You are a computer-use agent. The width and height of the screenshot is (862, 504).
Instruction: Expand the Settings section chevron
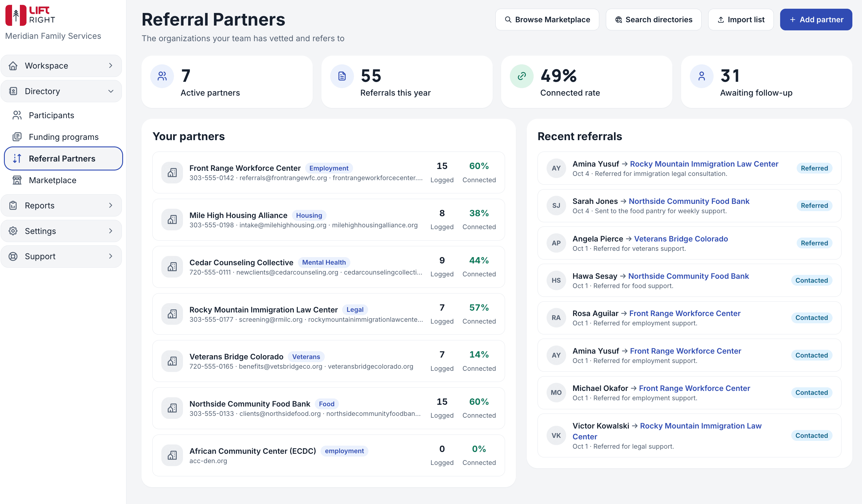pyautogui.click(x=110, y=231)
